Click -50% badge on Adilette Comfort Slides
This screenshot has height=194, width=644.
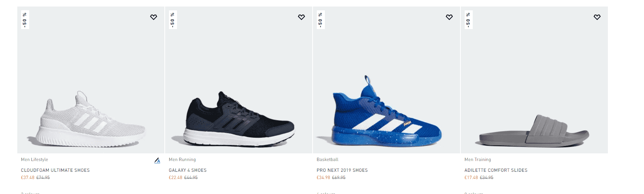(x=469, y=20)
